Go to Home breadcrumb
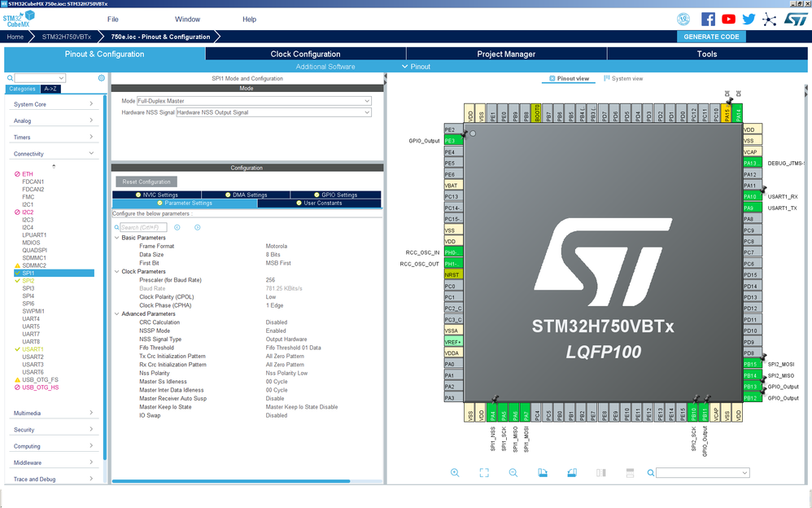 pos(15,37)
